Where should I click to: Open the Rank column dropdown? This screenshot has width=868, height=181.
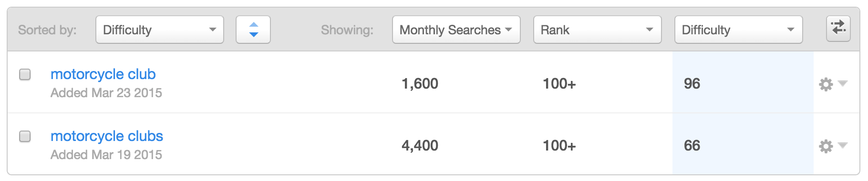[598, 30]
